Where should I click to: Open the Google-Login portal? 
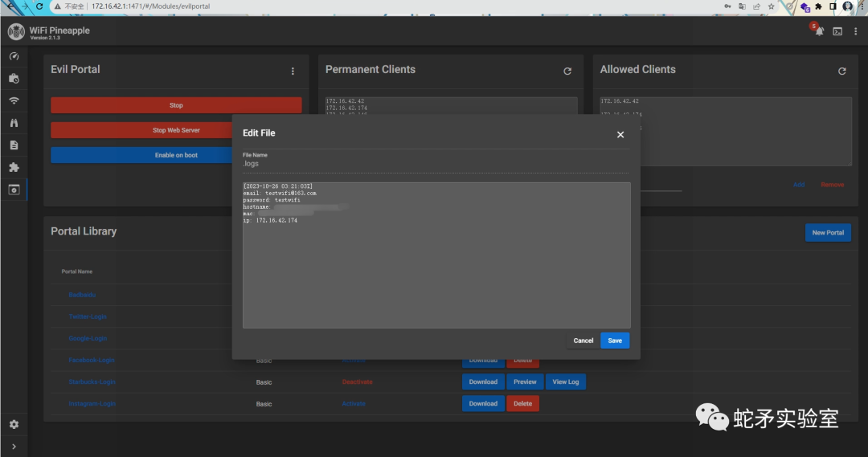88,338
